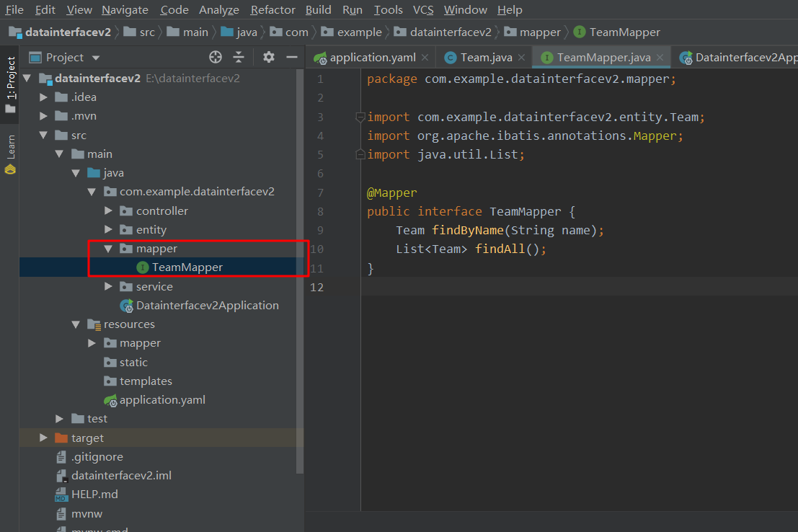Select datainterfacev2.iml file

pyautogui.click(x=121, y=476)
